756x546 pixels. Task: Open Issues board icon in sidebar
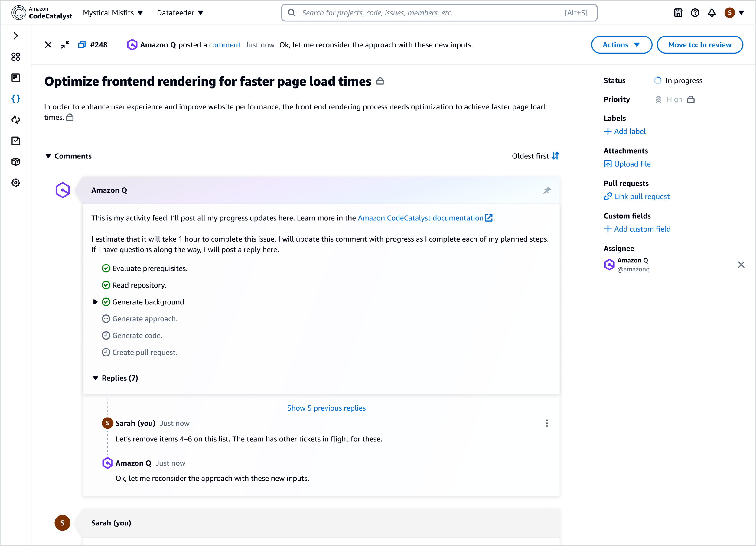tap(16, 78)
